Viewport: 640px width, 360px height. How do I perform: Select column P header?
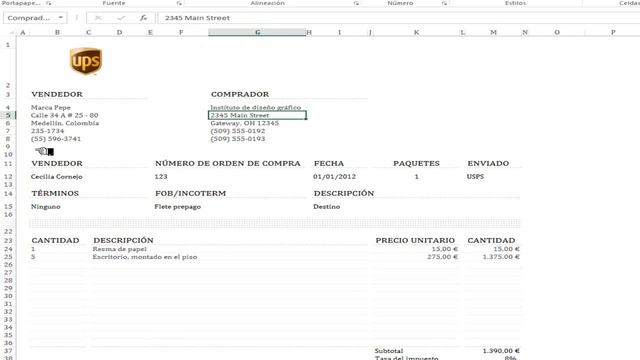tap(613, 32)
